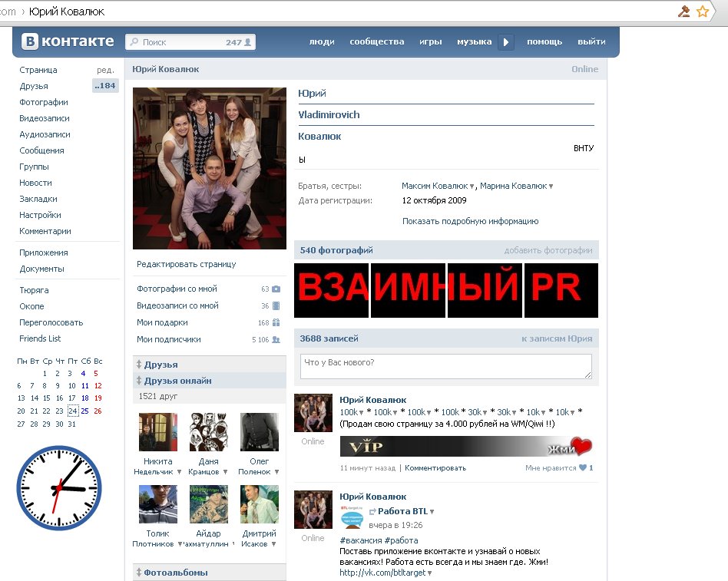This screenshot has height=581, width=728.
Task: Click Редактировать страницу link
Action: 186,264
